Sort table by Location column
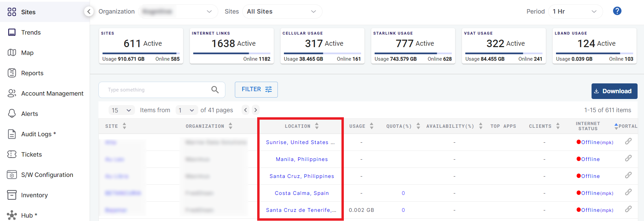Viewport: 644px width, 221px height. [x=317, y=126]
